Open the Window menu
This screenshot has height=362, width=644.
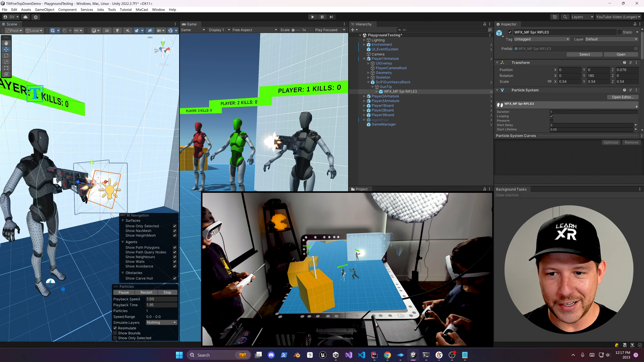[x=158, y=10]
